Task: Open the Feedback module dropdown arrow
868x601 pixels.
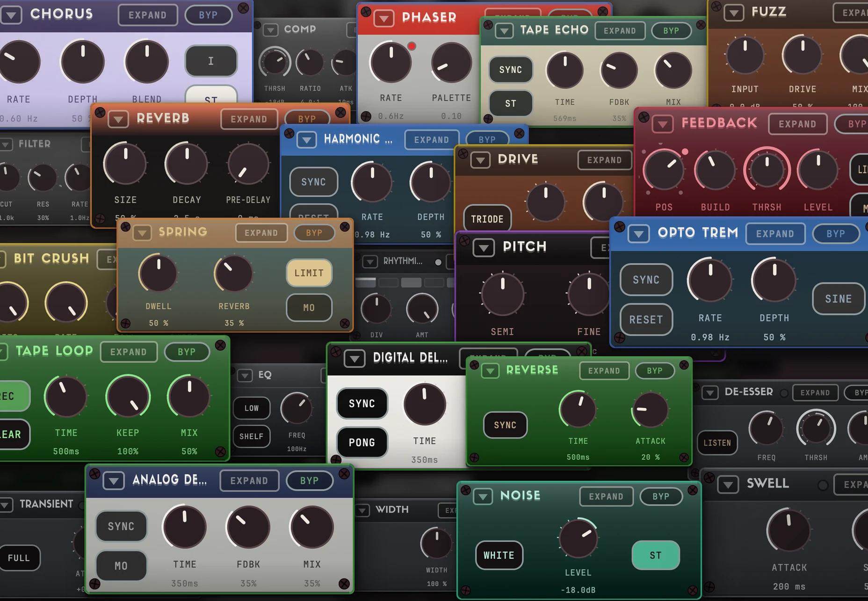Action: click(662, 124)
